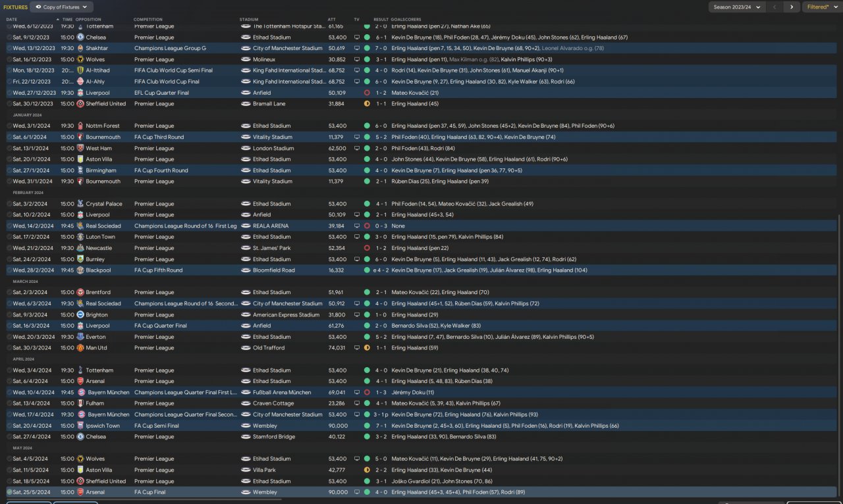
Task: Click the 19:45 kick-off time for Blackpool
Action: [67, 270]
